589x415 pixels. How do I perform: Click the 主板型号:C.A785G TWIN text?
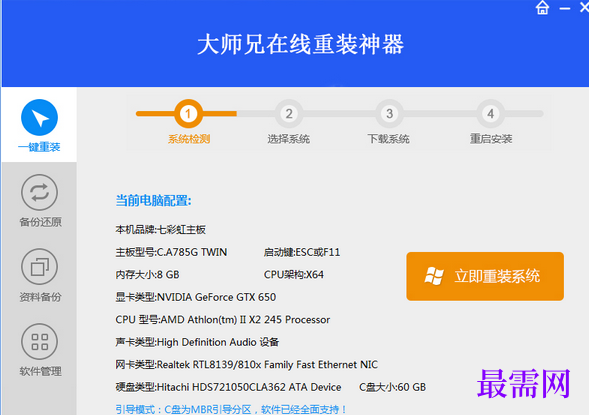click(x=171, y=252)
